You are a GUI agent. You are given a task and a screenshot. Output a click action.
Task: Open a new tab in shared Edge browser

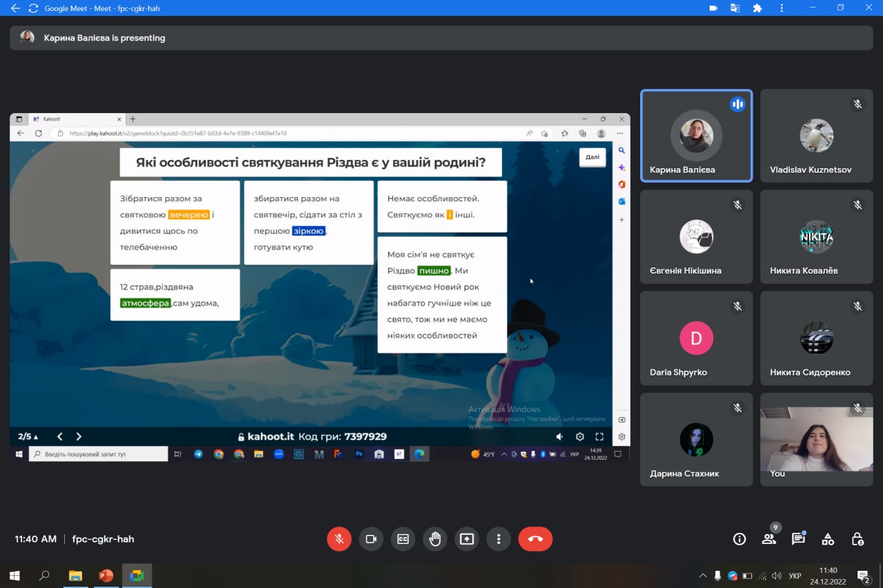point(133,119)
